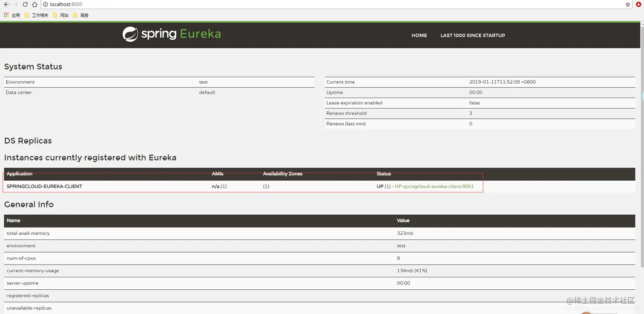Open the apps grid icon in the bookmarks bar

tap(6, 15)
